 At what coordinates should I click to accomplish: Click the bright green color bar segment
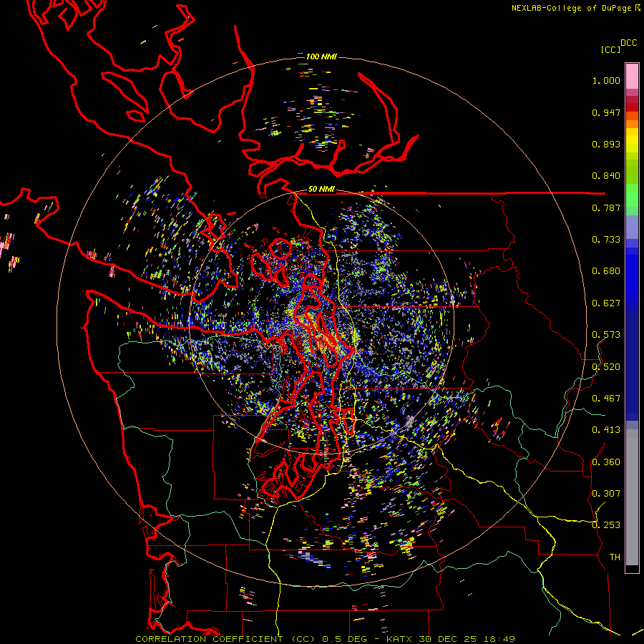632,195
